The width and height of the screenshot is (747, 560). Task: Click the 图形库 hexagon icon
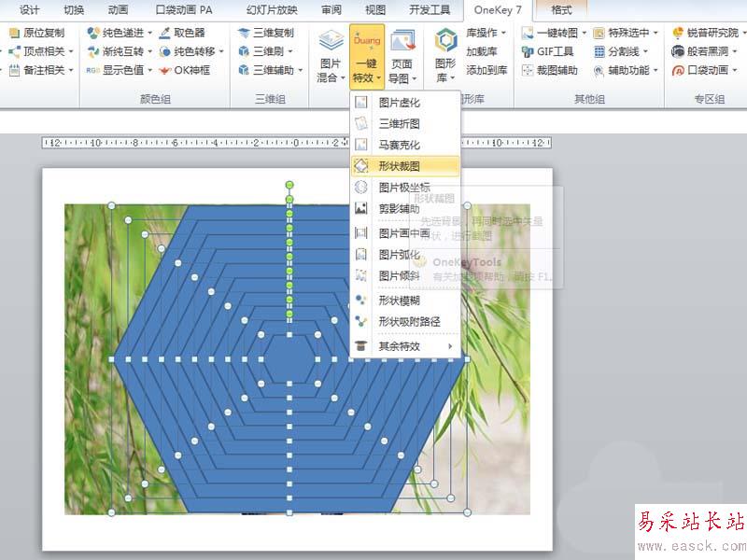click(x=446, y=40)
